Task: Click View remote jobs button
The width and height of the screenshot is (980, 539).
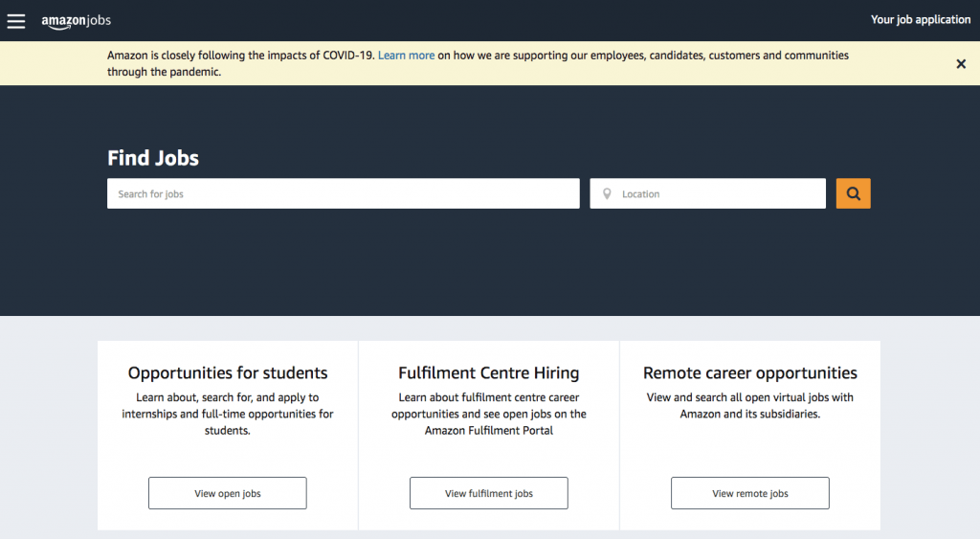Action: [x=750, y=493]
